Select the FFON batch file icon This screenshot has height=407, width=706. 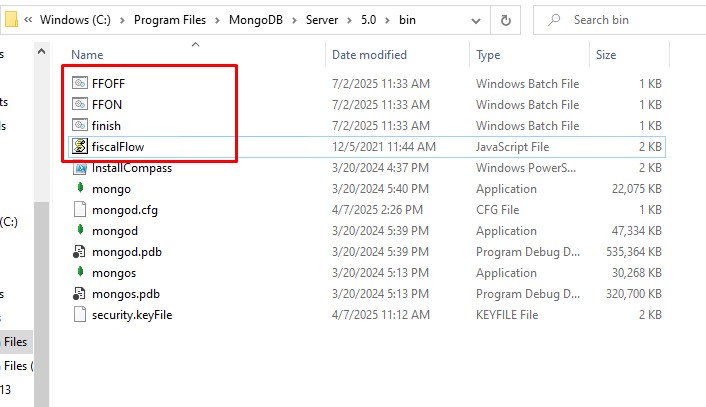coord(81,104)
